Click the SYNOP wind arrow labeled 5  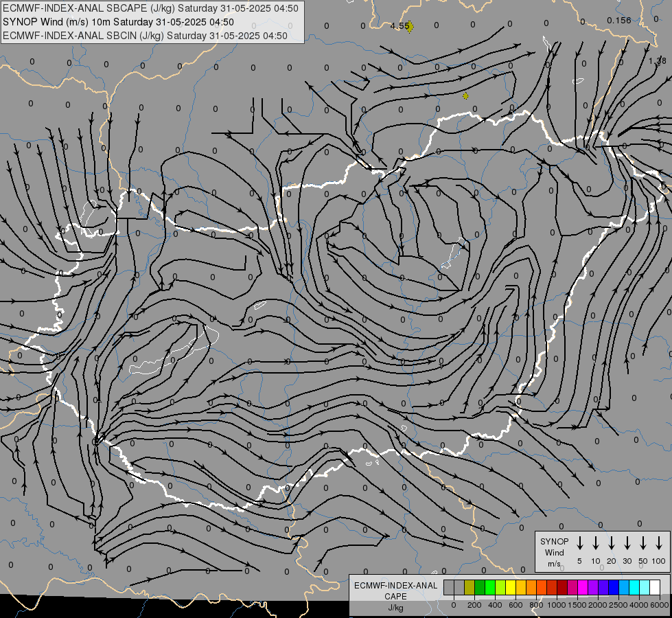tap(579, 543)
